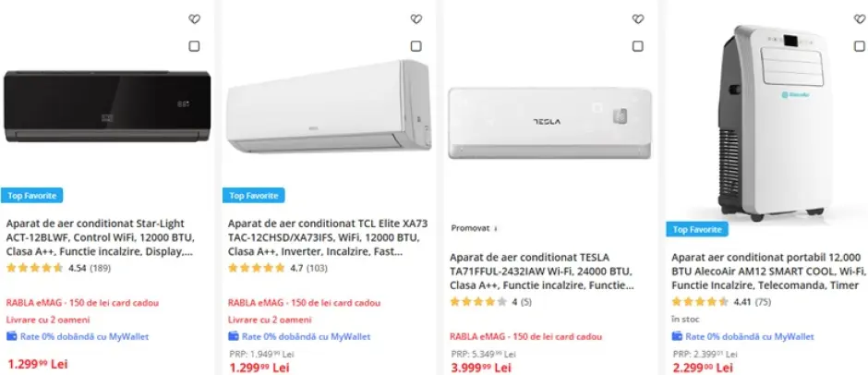The image size is (868, 375).
Task: Click black Star-Light air conditioner image
Action: [107, 107]
